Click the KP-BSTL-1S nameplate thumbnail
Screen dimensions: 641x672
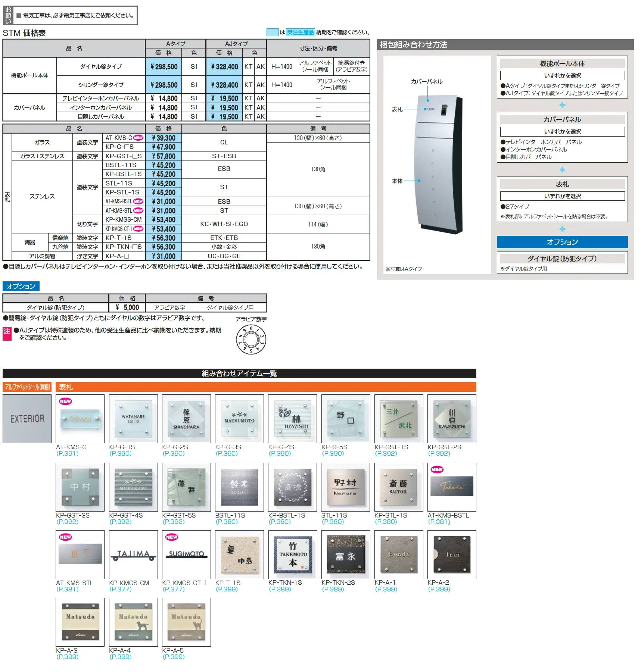(292, 487)
